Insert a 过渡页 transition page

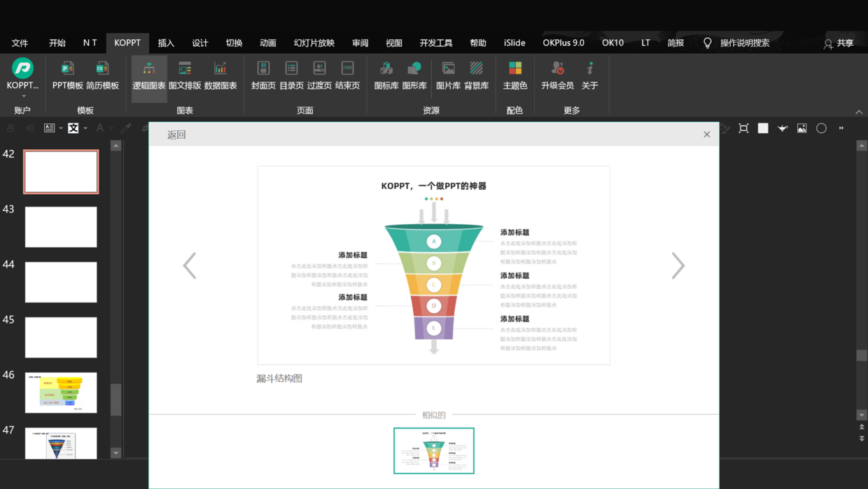point(319,76)
